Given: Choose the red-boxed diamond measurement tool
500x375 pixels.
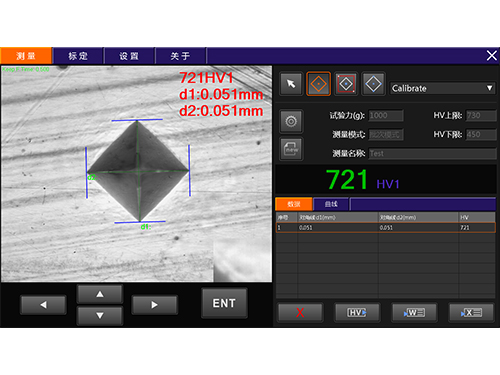Looking at the screenshot, I should click(346, 84).
